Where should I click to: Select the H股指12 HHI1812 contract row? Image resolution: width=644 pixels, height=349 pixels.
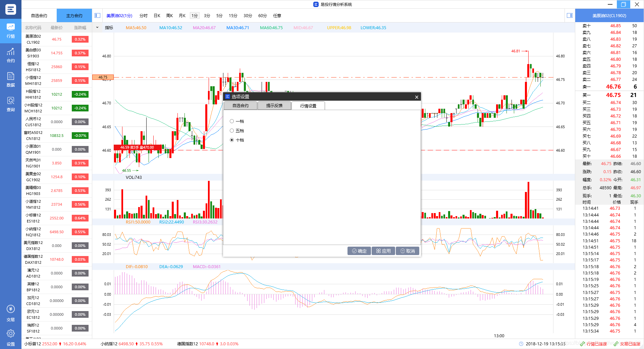(x=57, y=94)
